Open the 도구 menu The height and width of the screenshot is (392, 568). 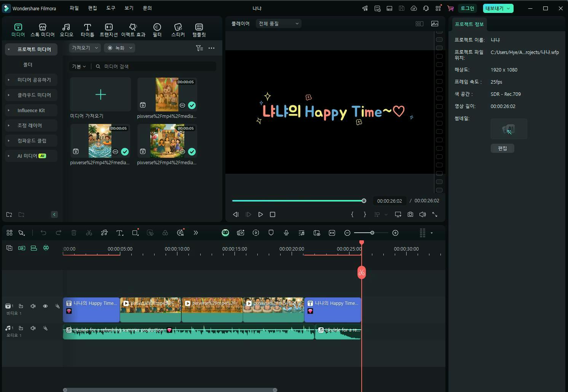tap(110, 8)
